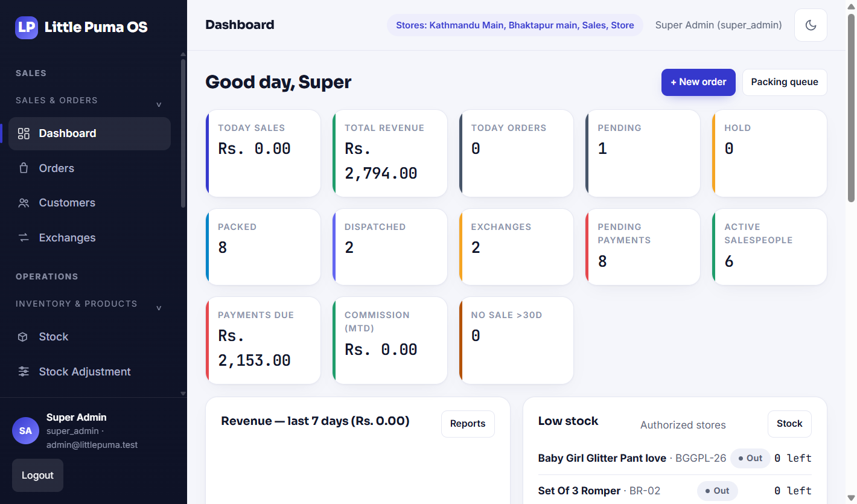Open the Dispatched card

390,247
